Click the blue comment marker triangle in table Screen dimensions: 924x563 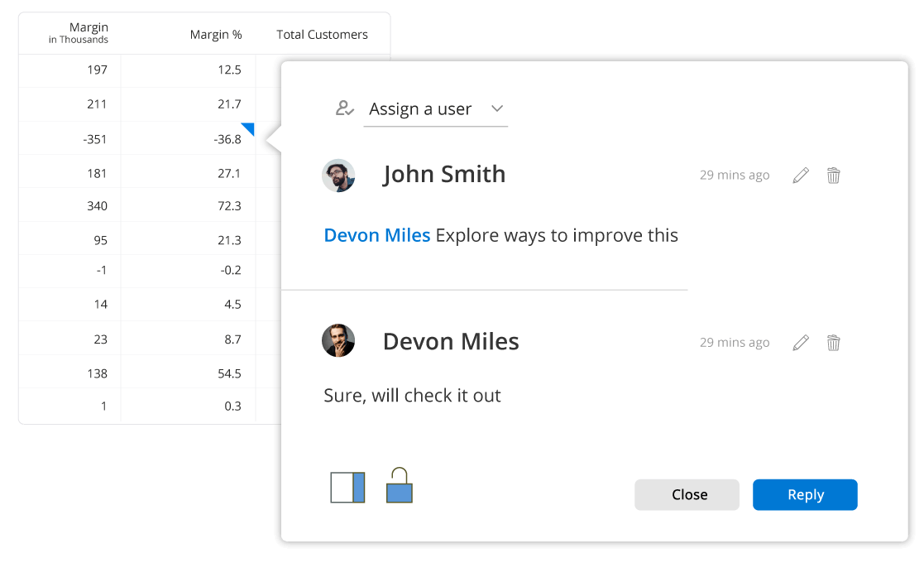point(249,128)
